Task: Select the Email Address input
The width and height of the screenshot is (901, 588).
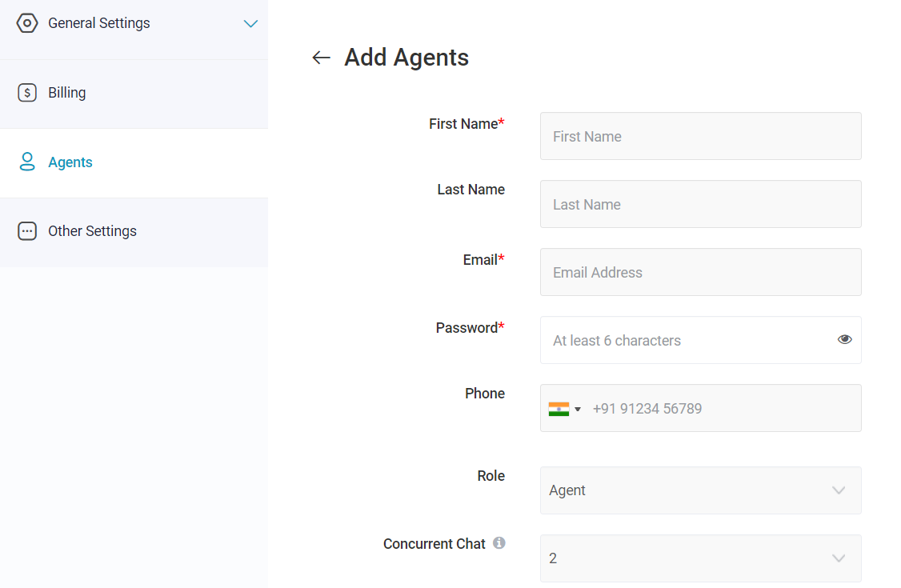Action: [x=700, y=272]
